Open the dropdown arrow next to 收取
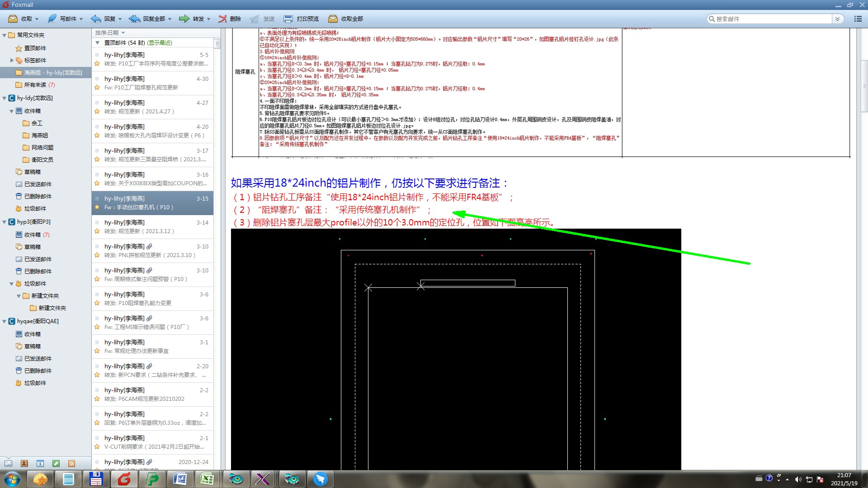 [37, 19]
